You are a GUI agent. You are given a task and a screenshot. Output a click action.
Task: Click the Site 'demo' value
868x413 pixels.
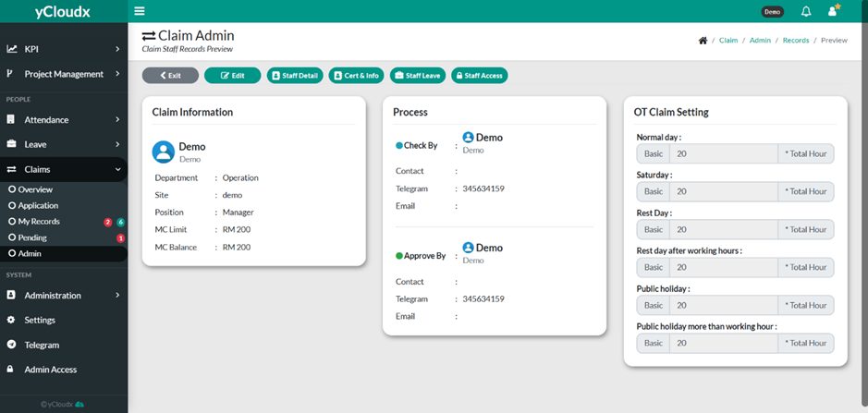pyautogui.click(x=233, y=195)
